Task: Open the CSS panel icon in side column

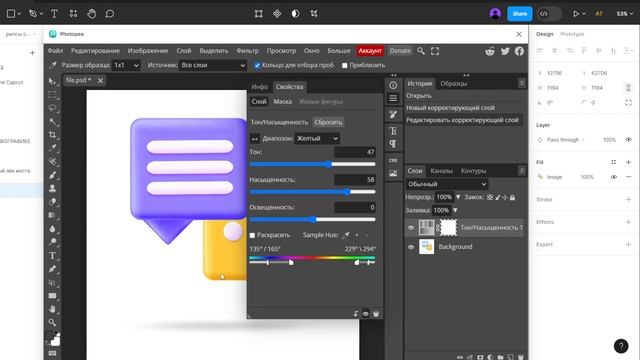Action: [x=393, y=160]
